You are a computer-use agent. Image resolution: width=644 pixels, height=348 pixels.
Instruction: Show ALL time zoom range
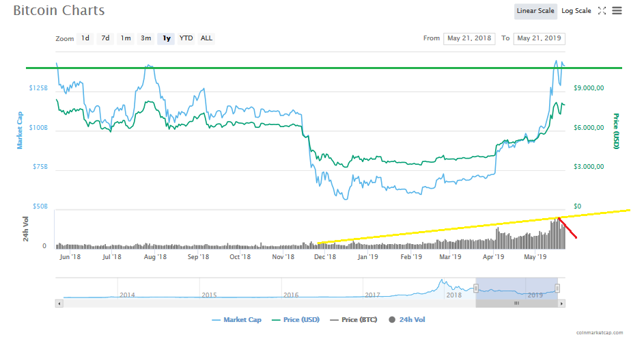[206, 38]
